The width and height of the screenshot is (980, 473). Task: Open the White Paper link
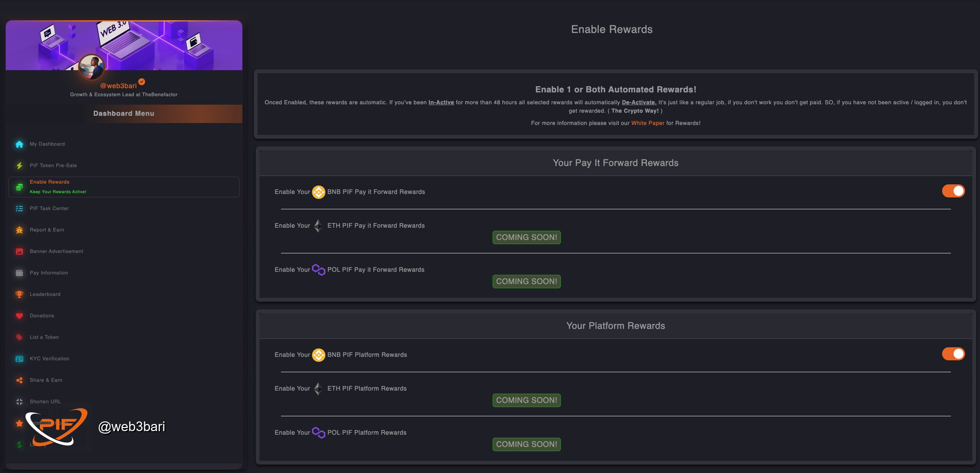pos(648,123)
